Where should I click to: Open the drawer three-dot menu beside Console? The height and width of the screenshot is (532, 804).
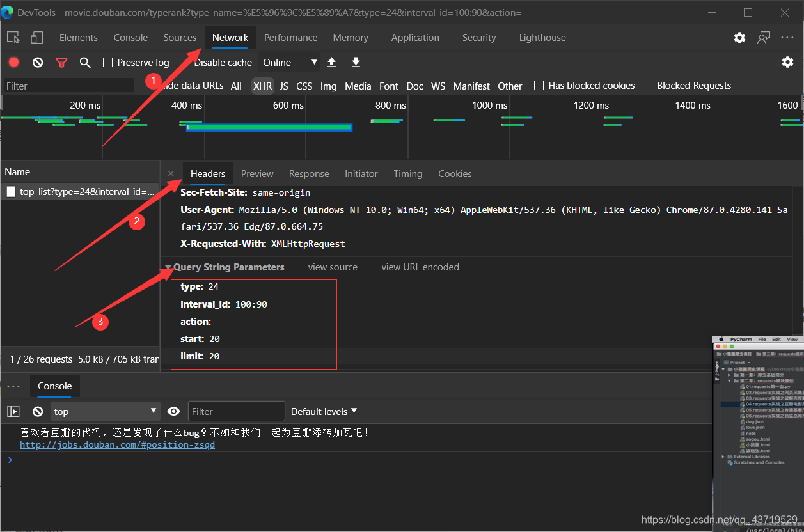point(13,386)
